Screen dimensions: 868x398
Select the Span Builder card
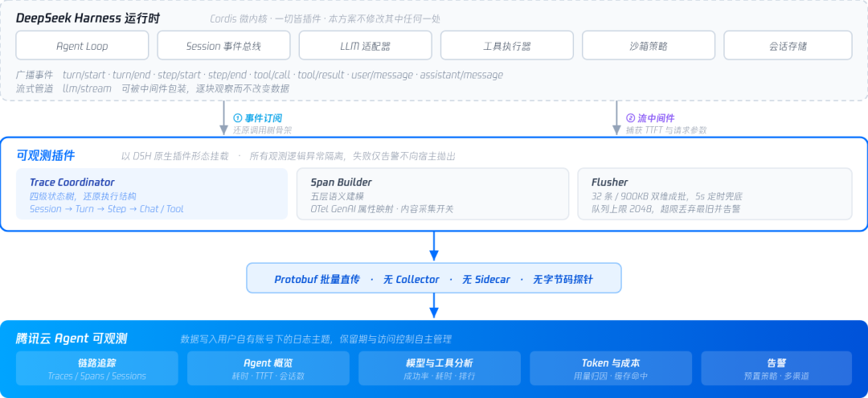[x=433, y=194]
